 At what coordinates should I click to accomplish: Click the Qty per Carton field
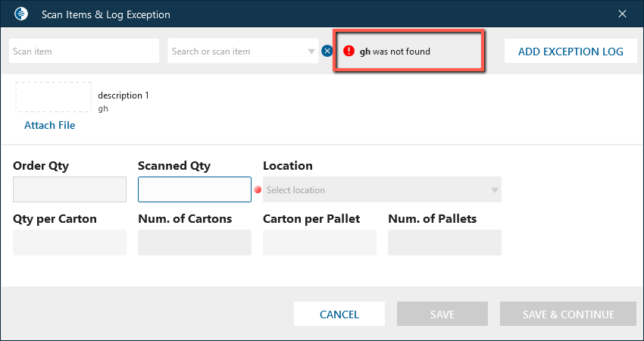point(70,242)
